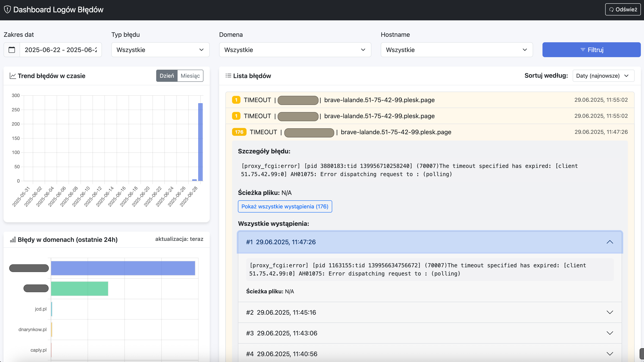This screenshot has width=644, height=362.
Task: Click the shield logo icon in header
Action: click(7, 9)
